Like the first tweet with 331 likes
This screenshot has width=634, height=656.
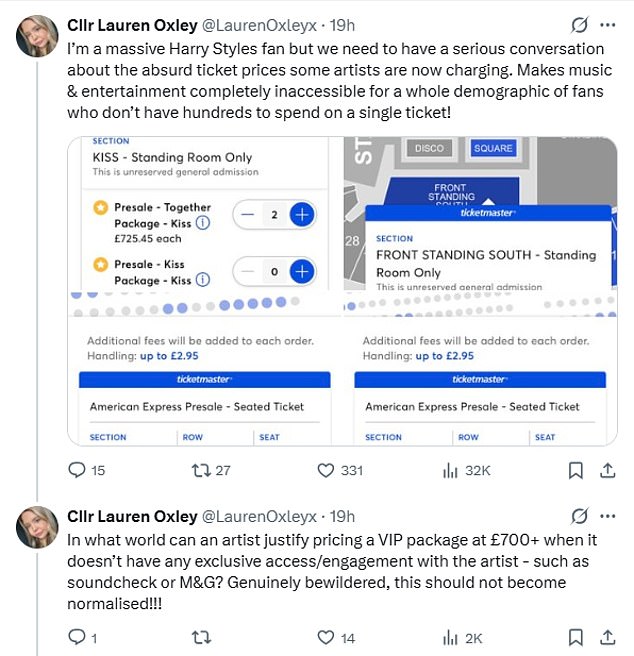[325, 470]
